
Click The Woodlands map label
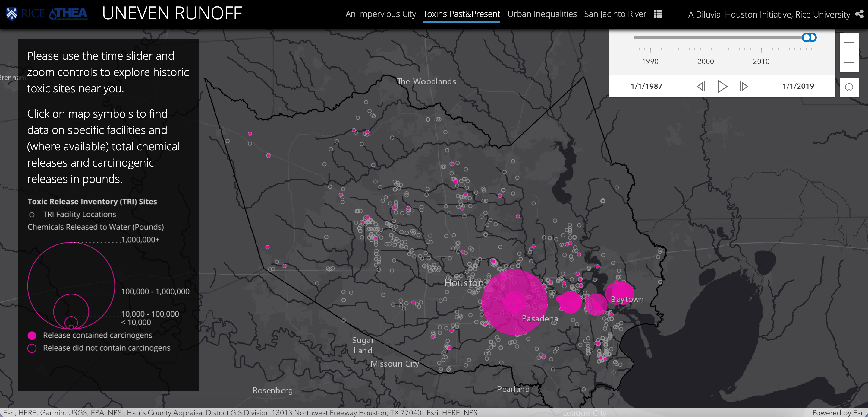tap(426, 81)
